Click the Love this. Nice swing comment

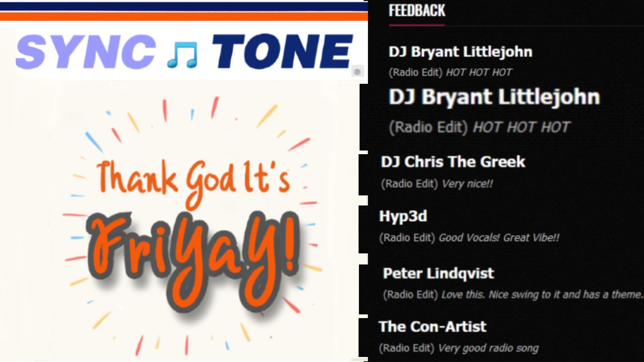coord(542,295)
